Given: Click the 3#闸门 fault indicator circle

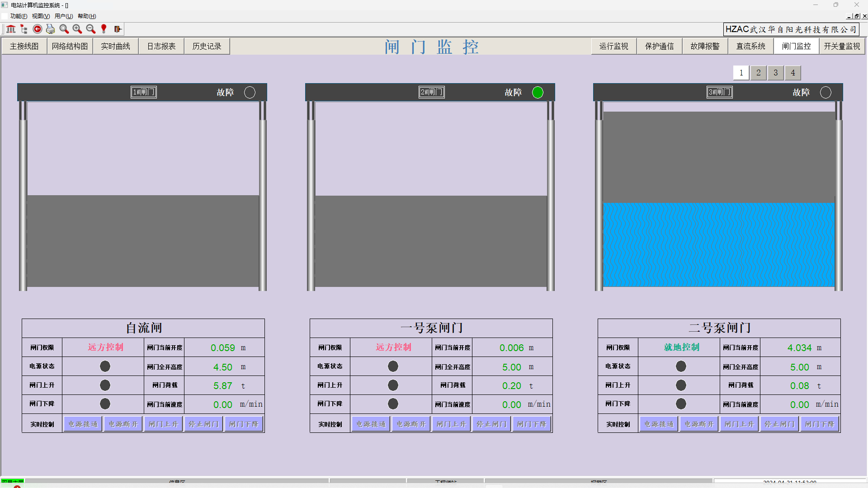Looking at the screenshot, I should 826,92.
